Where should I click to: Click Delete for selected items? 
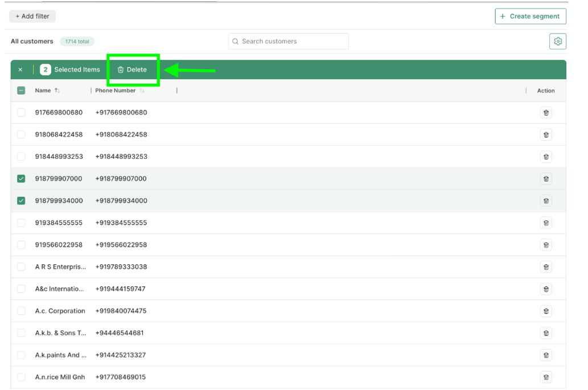tap(132, 70)
